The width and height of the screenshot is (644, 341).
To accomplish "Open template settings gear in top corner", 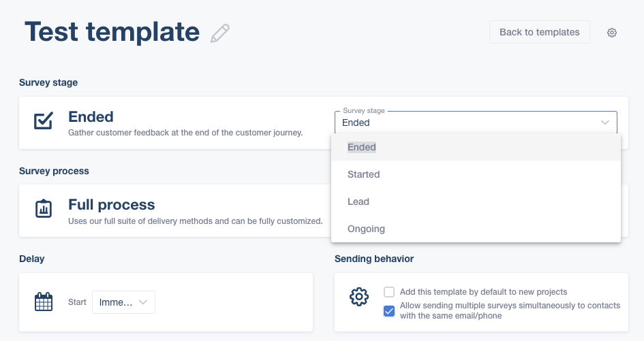I will coord(611,33).
